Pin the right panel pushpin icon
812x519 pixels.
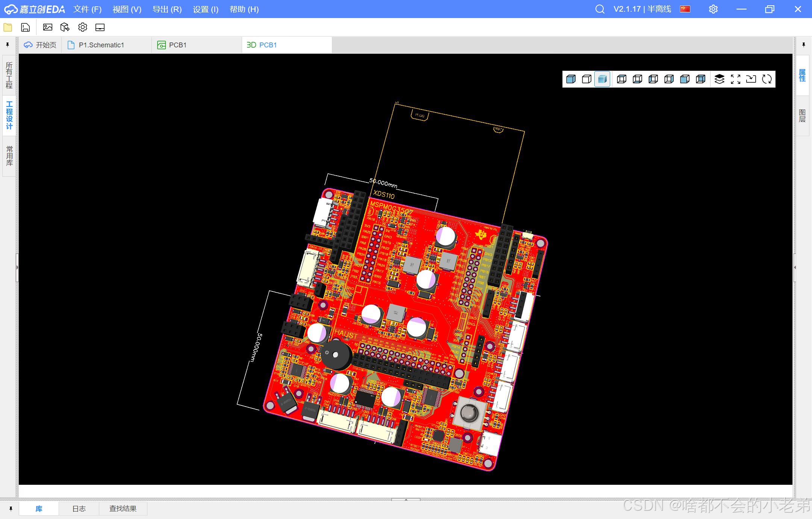point(804,45)
